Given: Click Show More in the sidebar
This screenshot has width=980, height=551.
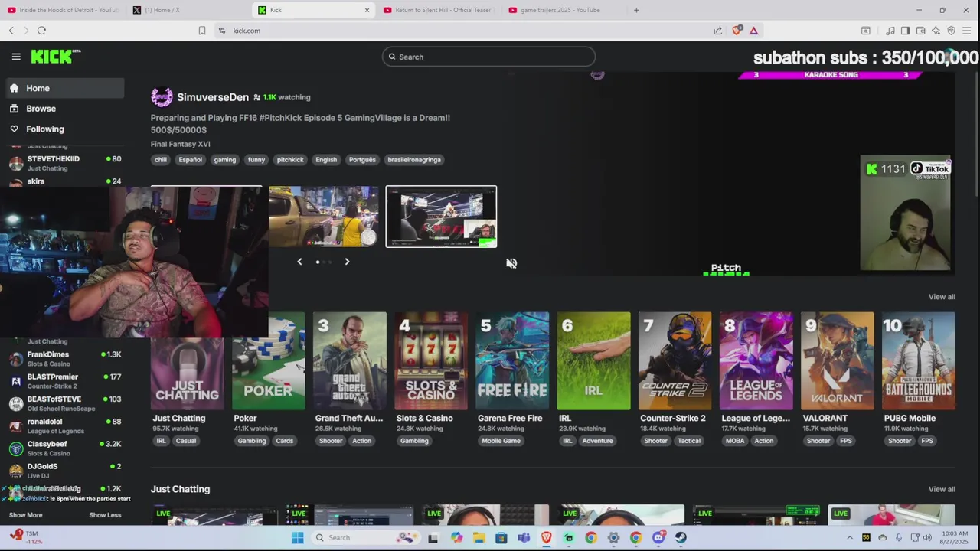Looking at the screenshot, I should (26, 515).
